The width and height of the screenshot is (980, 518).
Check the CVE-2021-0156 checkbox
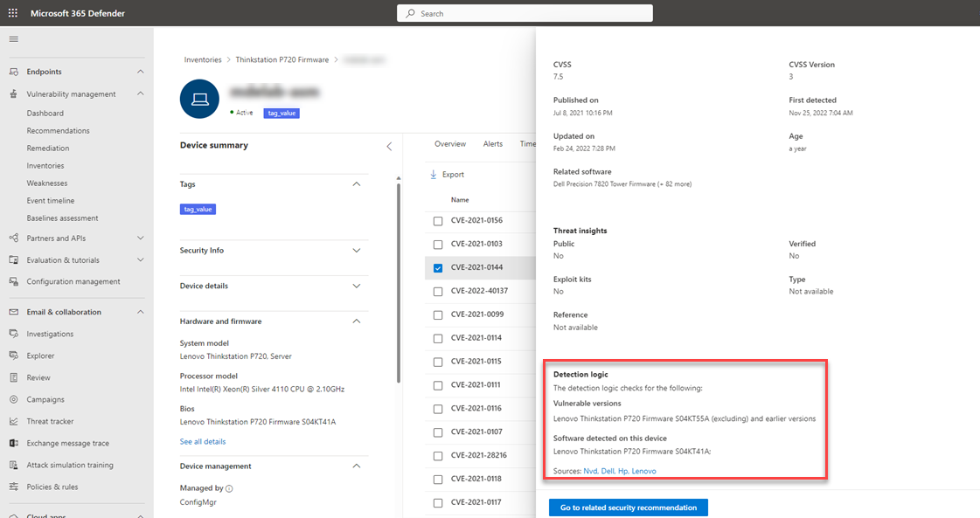[438, 221]
